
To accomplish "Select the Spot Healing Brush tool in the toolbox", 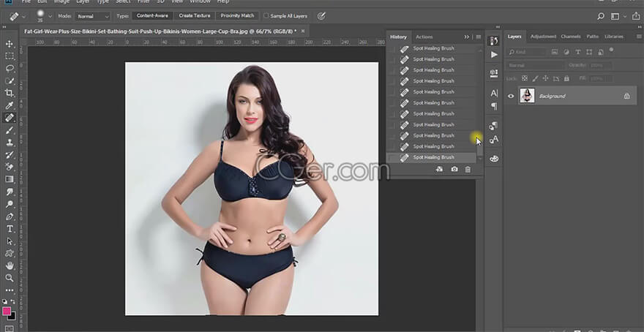I will (x=10, y=118).
